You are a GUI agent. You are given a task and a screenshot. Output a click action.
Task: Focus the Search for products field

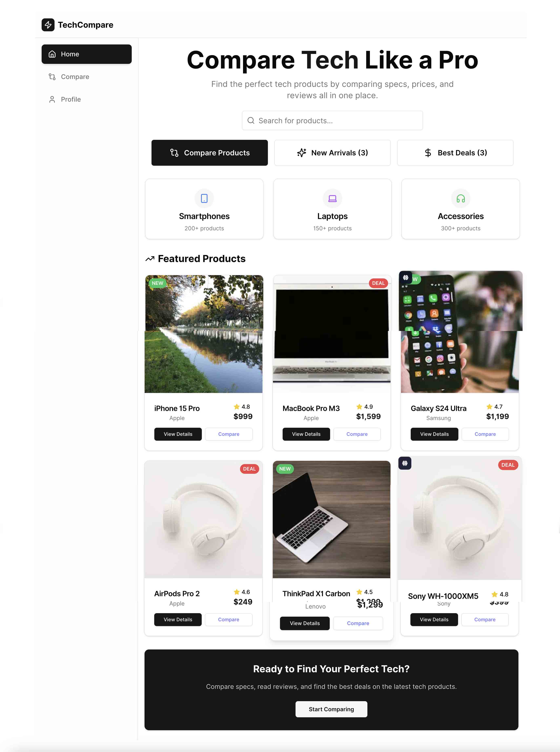click(x=332, y=120)
